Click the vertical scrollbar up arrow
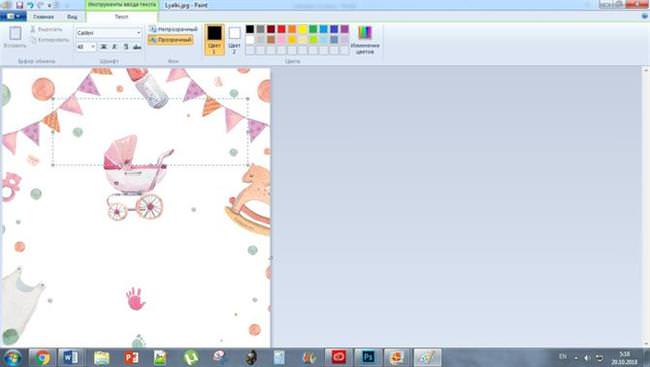Screen dimensions: 650x367 646,70
